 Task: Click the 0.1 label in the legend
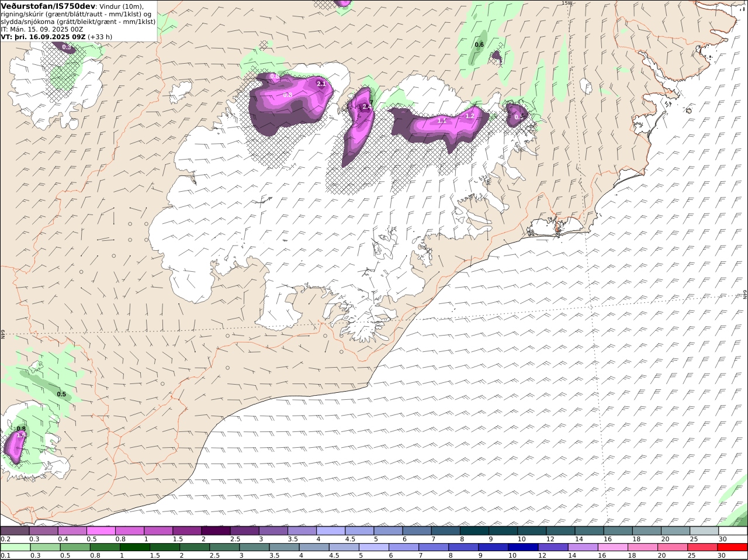(6, 555)
